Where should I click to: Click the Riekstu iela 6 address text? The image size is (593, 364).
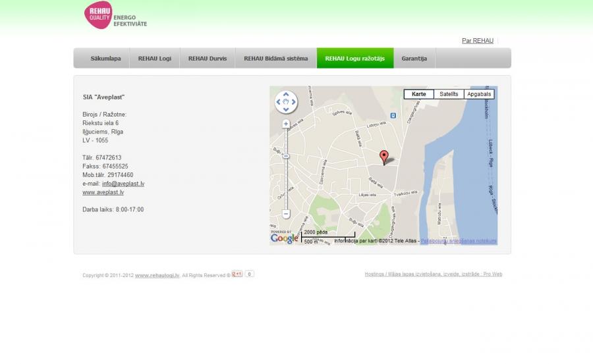tap(101, 123)
